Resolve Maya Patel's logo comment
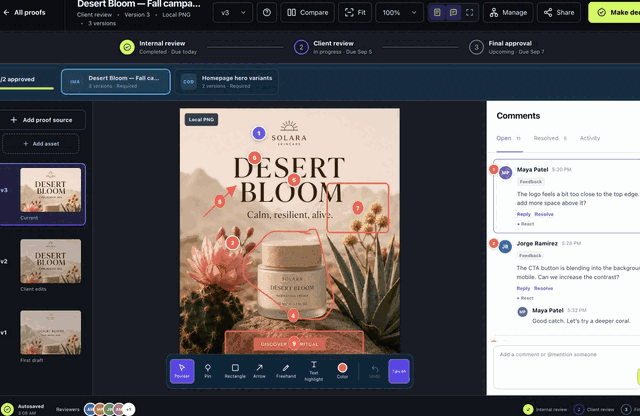This screenshot has width=640, height=416. (x=544, y=214)
